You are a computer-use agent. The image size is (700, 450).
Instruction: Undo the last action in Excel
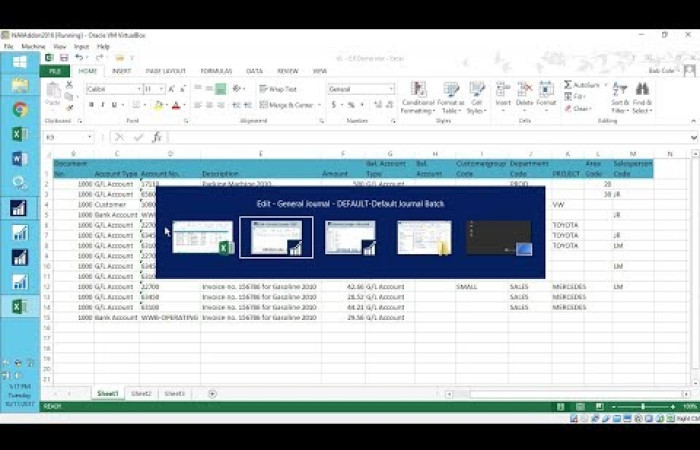[x=79, y=58]
